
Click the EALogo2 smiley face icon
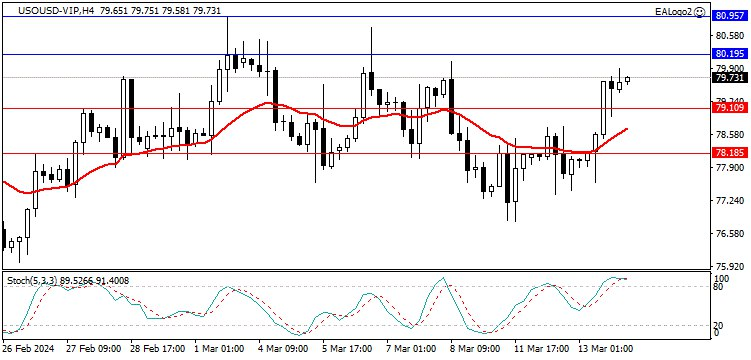tap(700, 11)
